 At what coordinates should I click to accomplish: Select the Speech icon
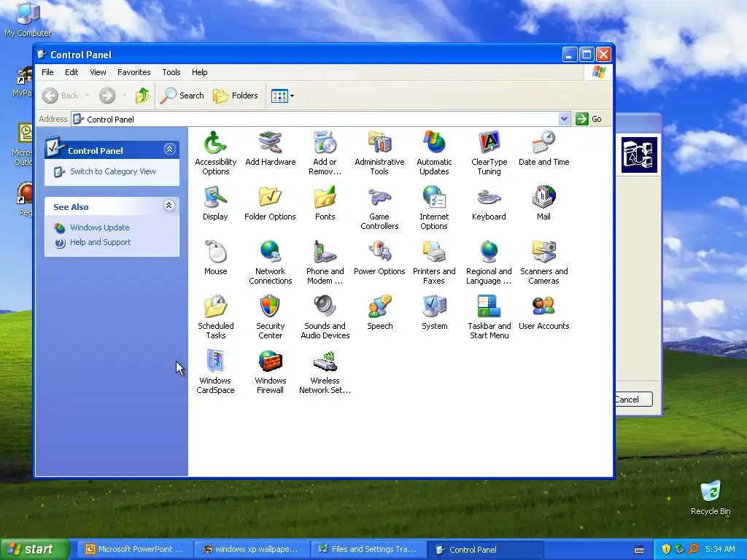(x=379, y=307)
